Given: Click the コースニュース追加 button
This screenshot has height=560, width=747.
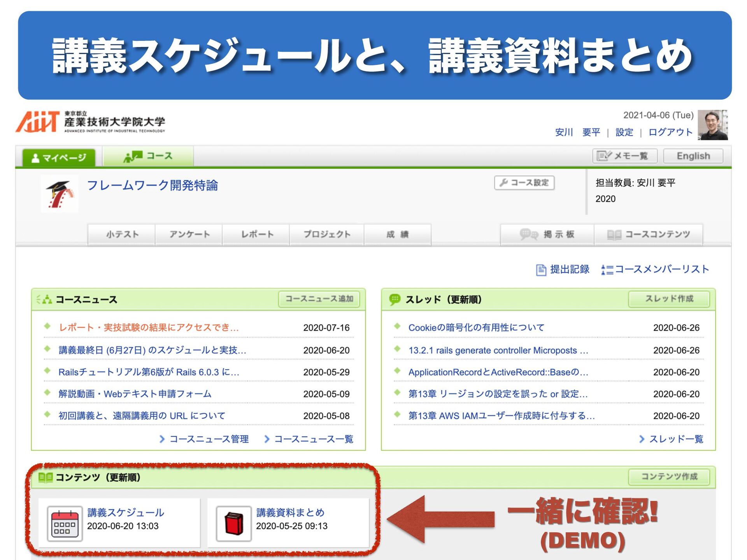Looking at the screenshot, I should (x=319, y=299).
